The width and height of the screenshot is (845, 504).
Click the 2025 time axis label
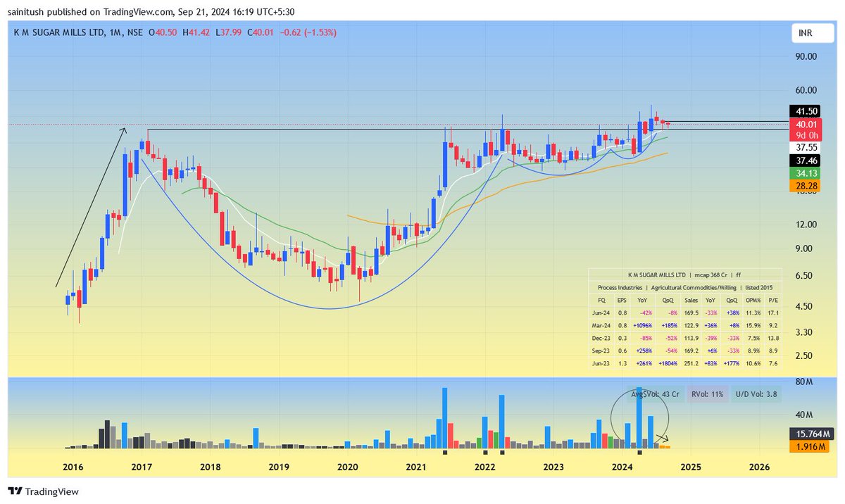(x=691, y=467)
